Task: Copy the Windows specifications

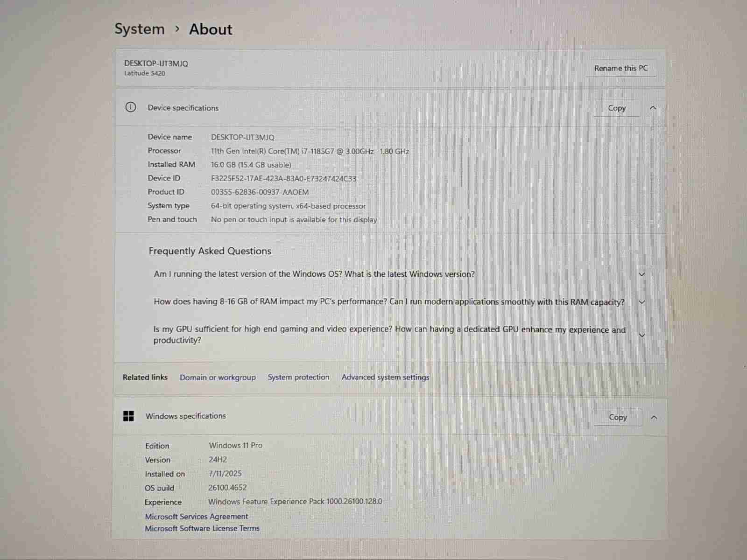Action: tap(617, 417)
